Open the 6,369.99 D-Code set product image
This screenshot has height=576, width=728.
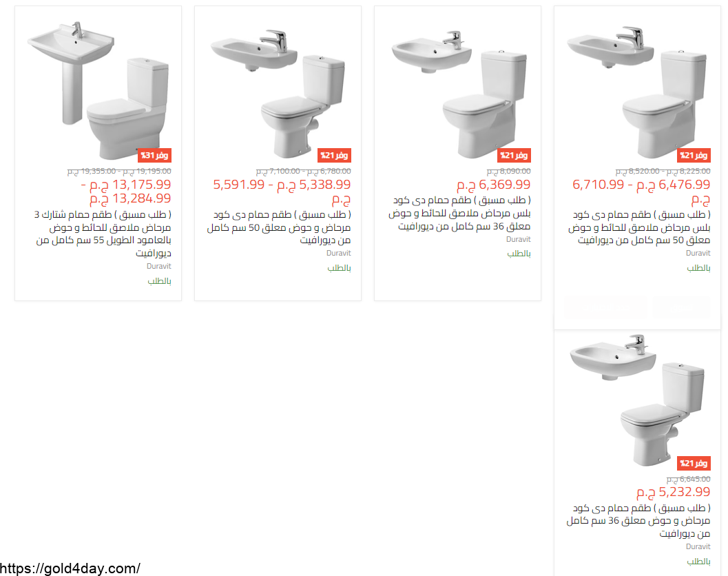tap(457, 89)
